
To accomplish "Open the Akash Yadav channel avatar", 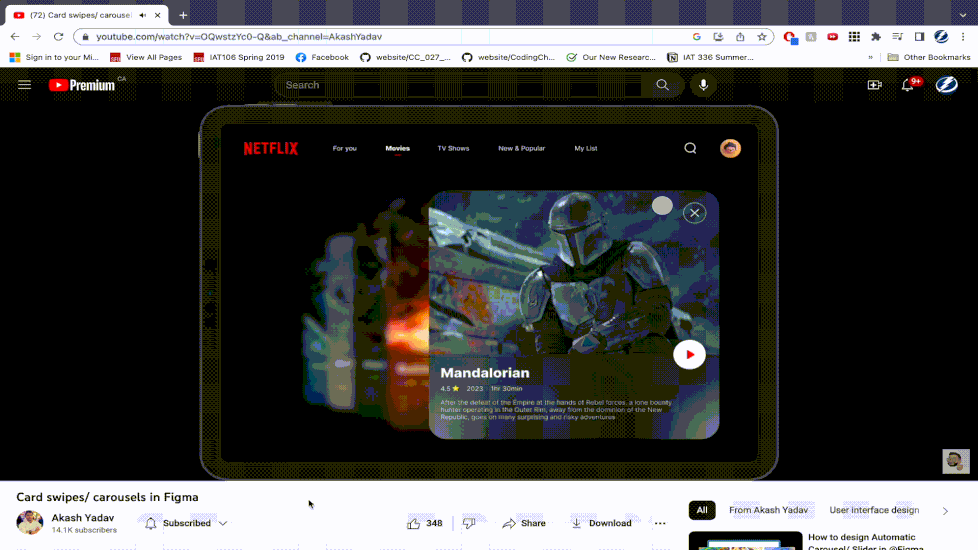I will point(29,523).
